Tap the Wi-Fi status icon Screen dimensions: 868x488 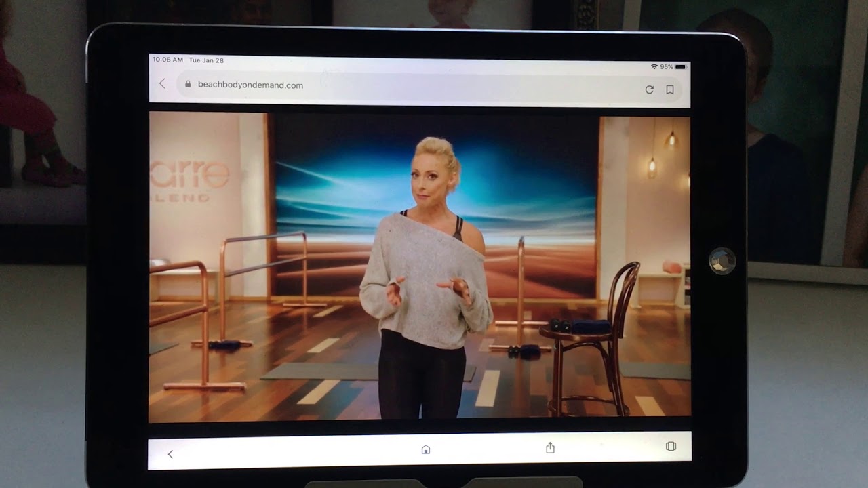(x=654, y=67)
